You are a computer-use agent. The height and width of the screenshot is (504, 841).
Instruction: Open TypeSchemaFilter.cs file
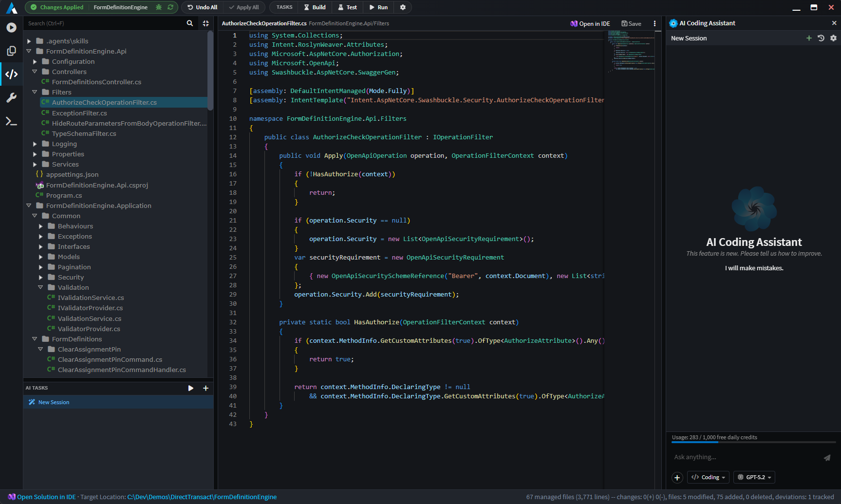(x=84, y=133)
